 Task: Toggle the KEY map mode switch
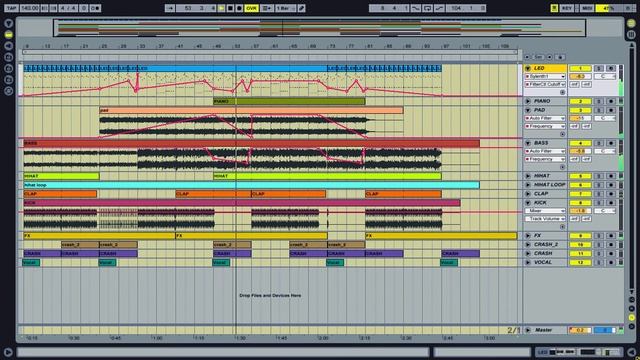567,8
